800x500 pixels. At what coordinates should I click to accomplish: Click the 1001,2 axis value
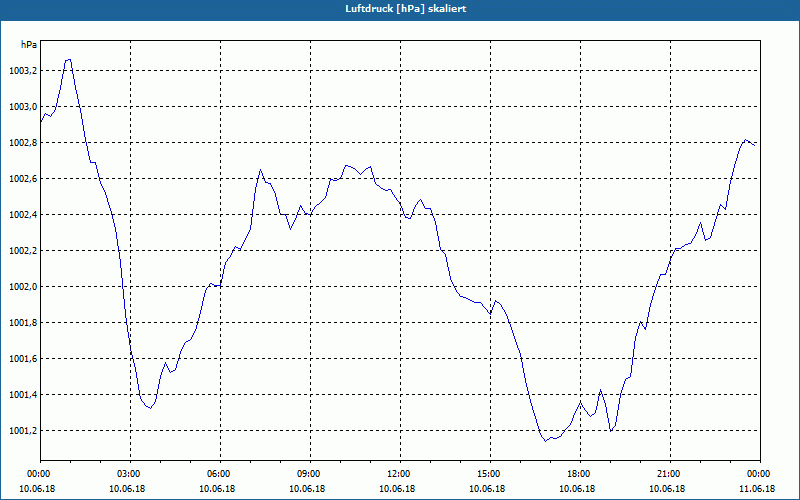[23, 431]
